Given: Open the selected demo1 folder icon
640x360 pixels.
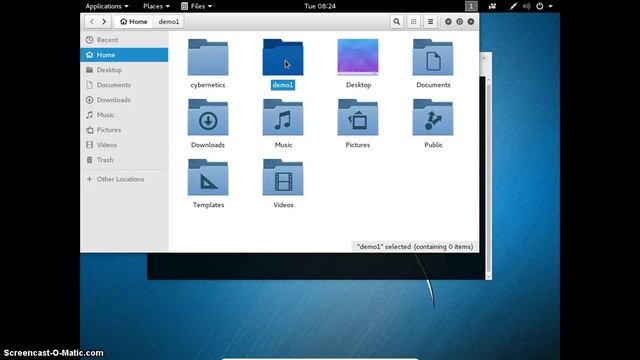Looking at the screenshot, I should click(x=283, y=57).
